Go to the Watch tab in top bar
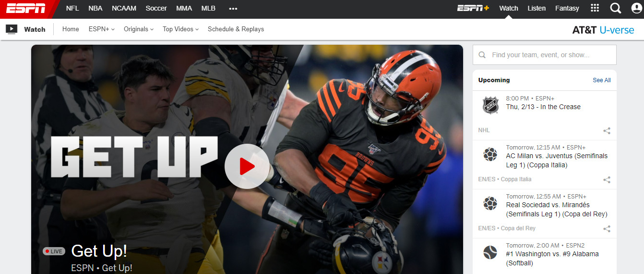 tap(509, 8)
